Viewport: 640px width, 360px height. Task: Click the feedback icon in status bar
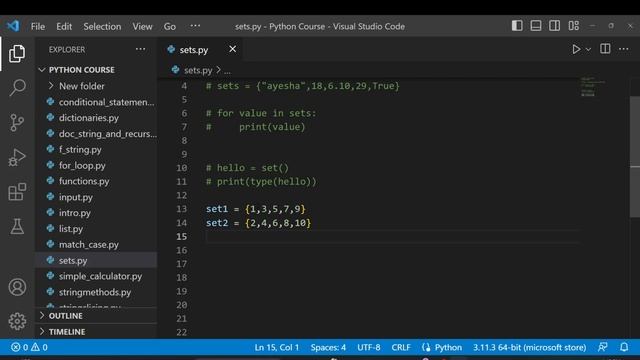pyautogui.click(x=602, y=347)
